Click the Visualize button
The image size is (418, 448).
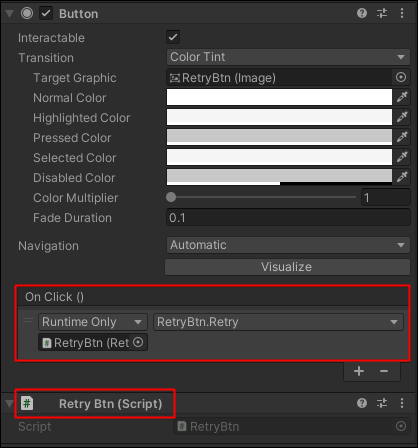click(x=287, y=267)
